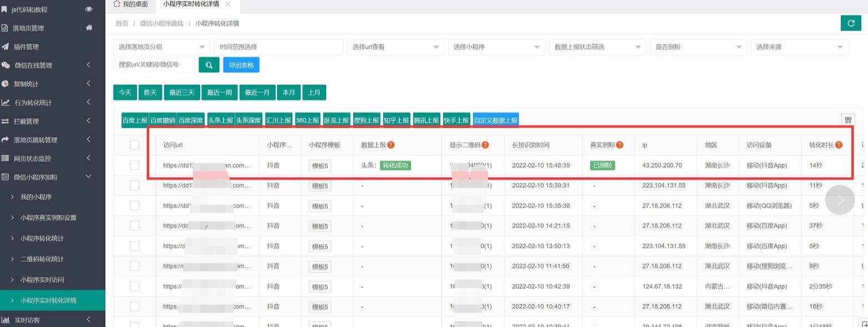The height and width of the screenshot is (327, 868).
Task: Filter by 最近一周 button
Action: (219, 93)
